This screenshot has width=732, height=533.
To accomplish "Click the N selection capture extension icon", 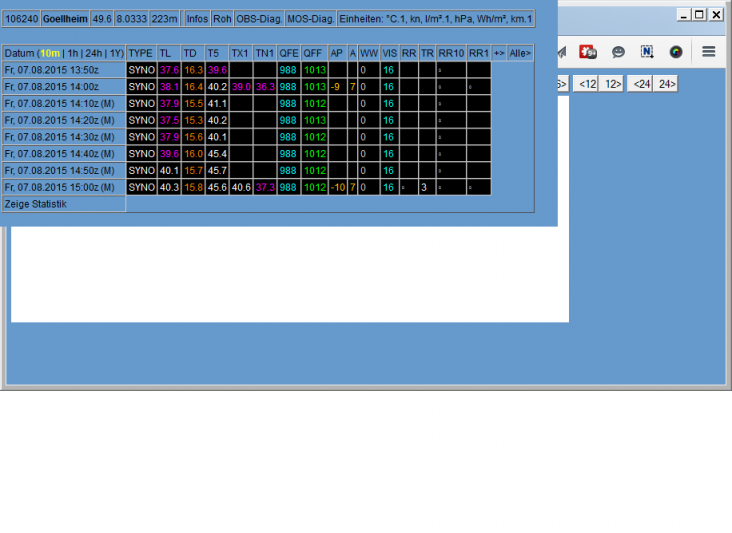I will coord(647,52).
